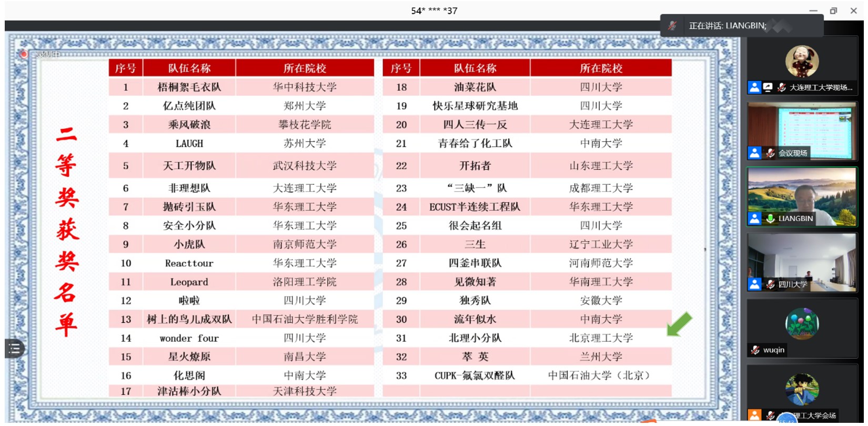Click the red recording indicator dot
The height and width of the screenshot is (426, 868).
[x=24, y=54]
